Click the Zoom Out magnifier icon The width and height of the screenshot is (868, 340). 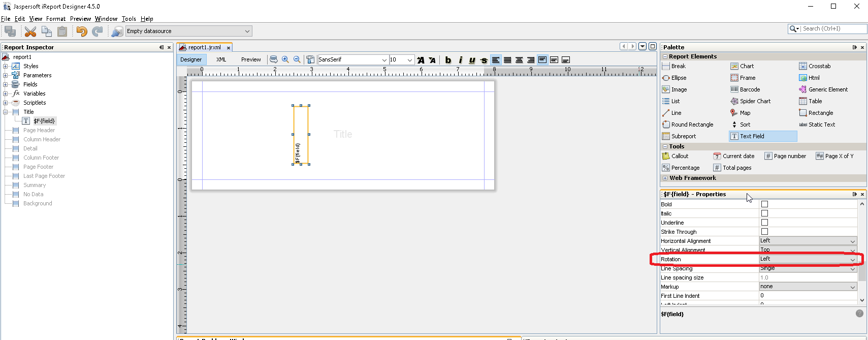(297, 60)
